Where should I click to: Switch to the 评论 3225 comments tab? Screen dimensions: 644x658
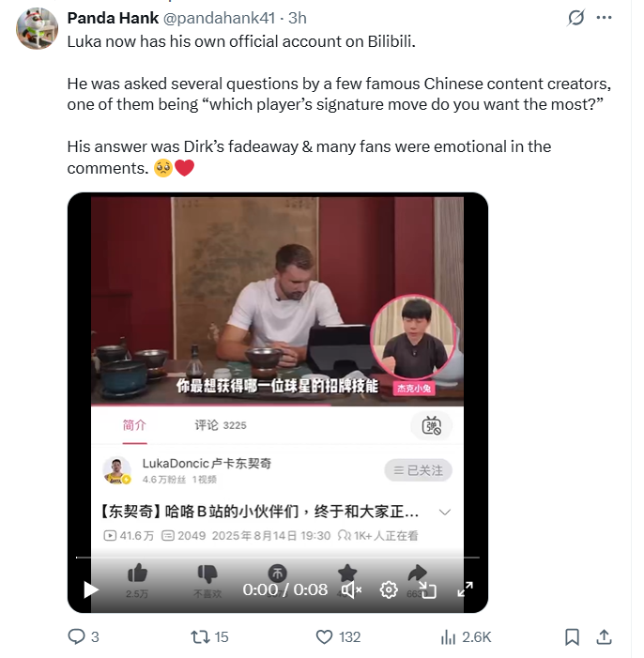click(x=221, y=425)
